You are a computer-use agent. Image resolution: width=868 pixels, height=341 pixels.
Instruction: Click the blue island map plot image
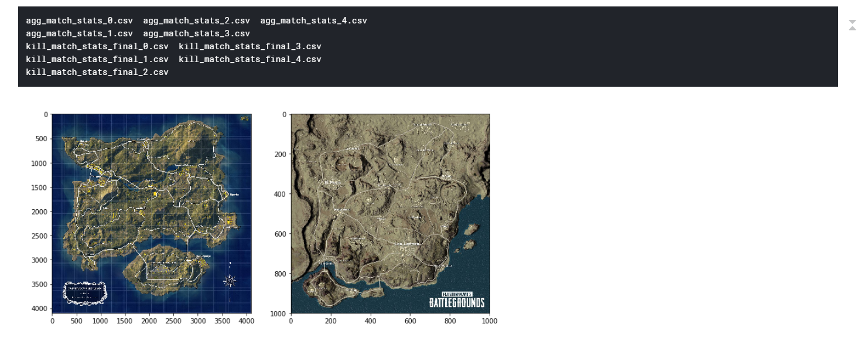(x=152, y=213)
